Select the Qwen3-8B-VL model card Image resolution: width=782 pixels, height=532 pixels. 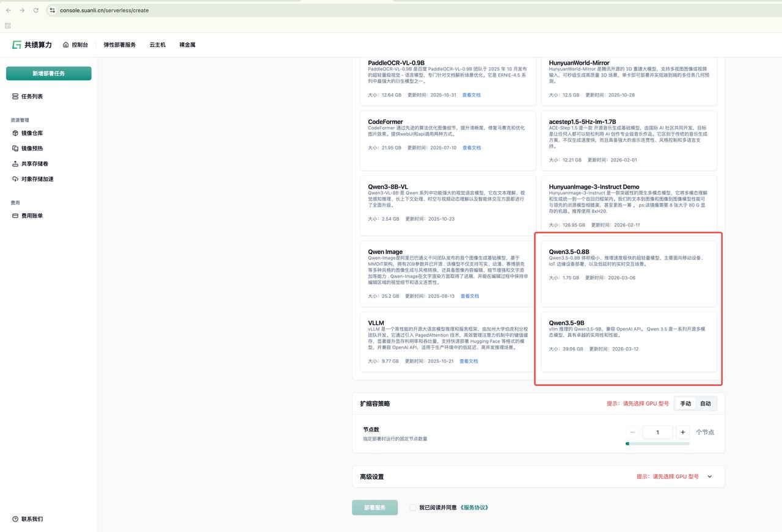tap(448, 206)
